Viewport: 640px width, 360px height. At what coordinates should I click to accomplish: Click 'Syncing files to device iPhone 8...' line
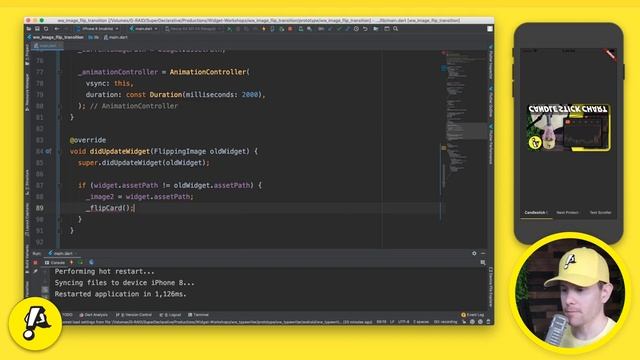pos(124,283)
